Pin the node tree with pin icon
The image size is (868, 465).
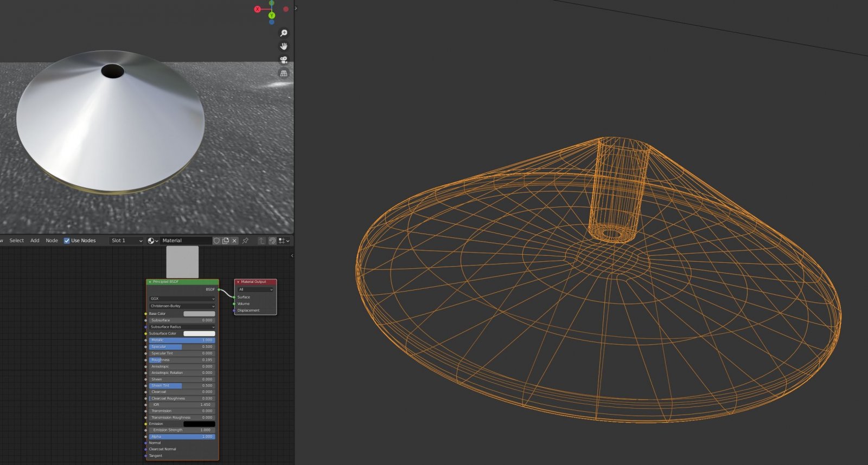coord(245,241)
